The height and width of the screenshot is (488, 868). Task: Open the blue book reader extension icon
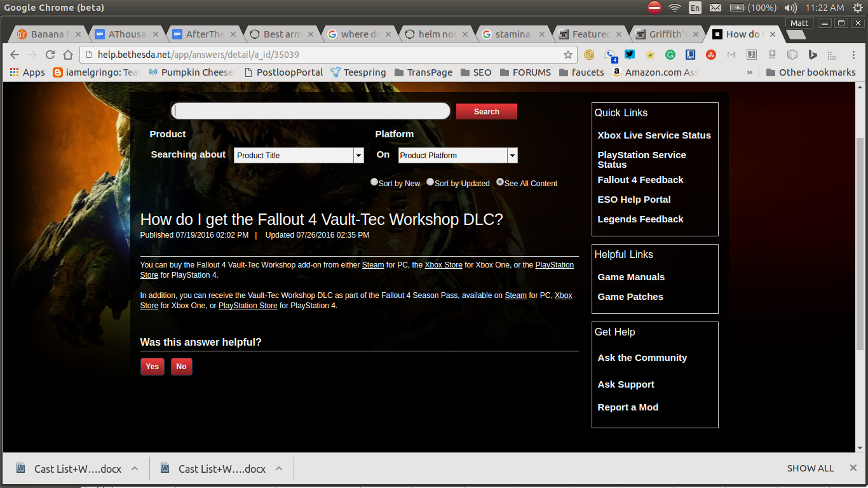click(x=690, y=55)
